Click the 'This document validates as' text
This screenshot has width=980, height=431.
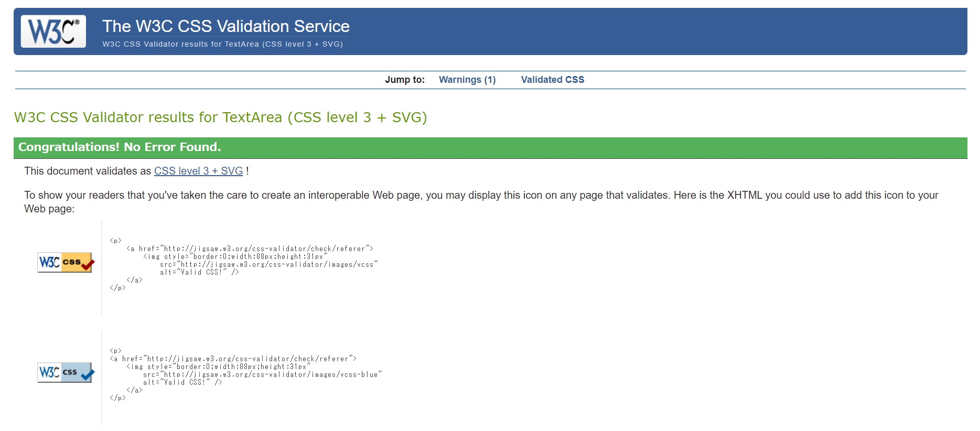[x=88, y=171]
